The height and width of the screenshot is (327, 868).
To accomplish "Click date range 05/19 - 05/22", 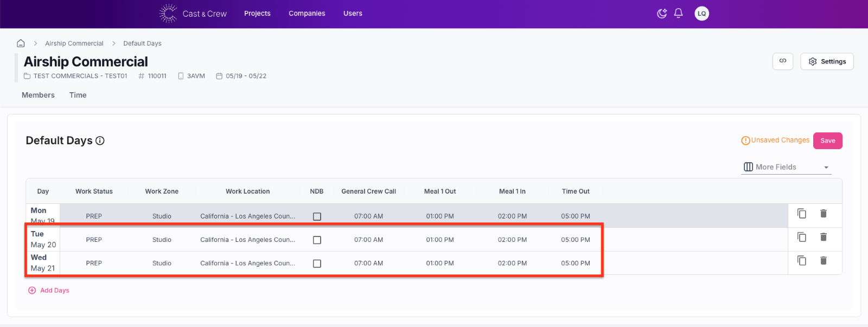I will [x=241, y=76].
